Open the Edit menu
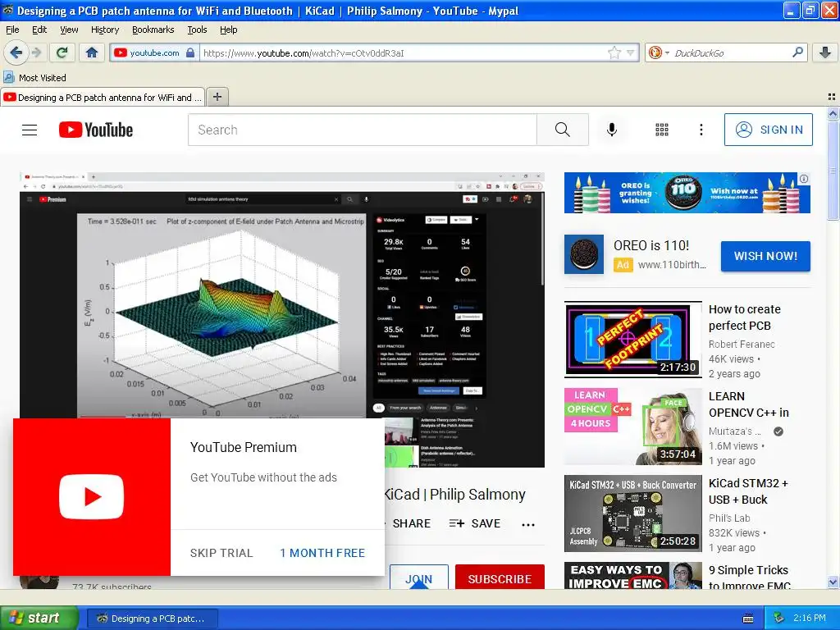Viewport: 840px width, 630px height. 39,30
